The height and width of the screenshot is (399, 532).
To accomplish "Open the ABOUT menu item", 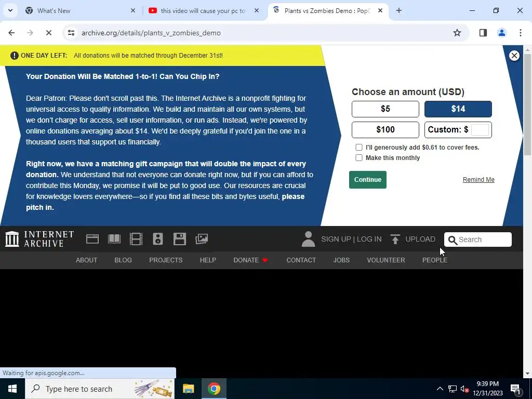I will point(86,260).
